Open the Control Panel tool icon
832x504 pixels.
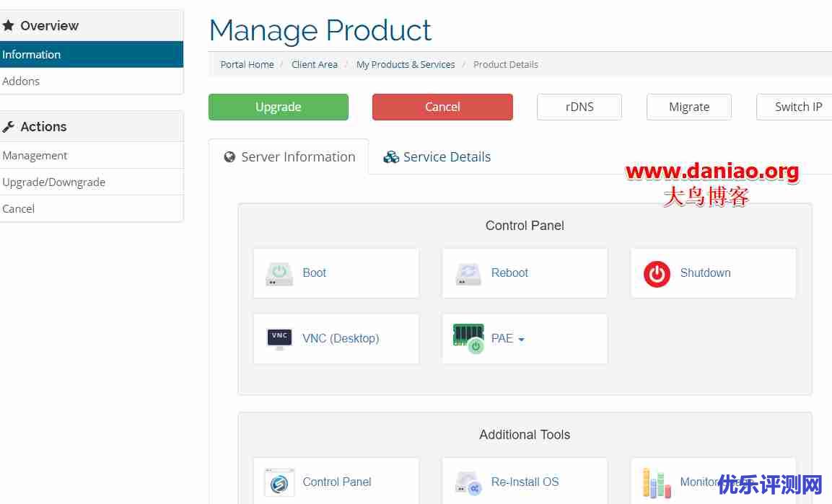click(279, 482)
